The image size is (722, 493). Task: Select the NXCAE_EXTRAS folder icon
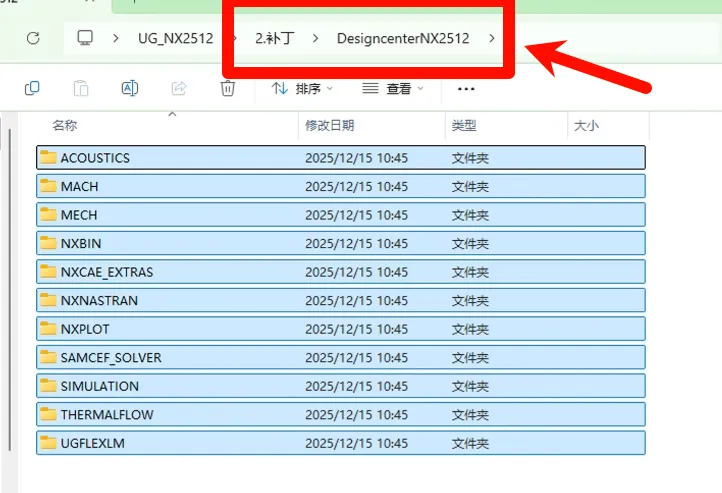point(48,272)
